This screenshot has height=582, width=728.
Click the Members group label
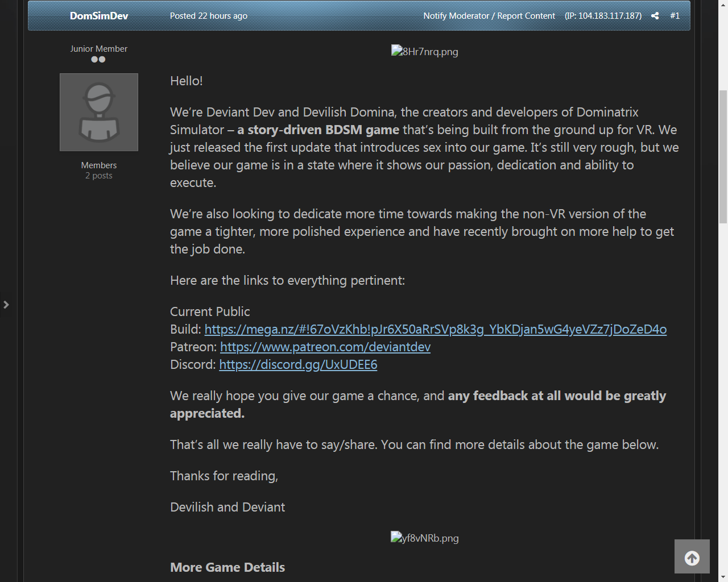click(x=99, y=165)
